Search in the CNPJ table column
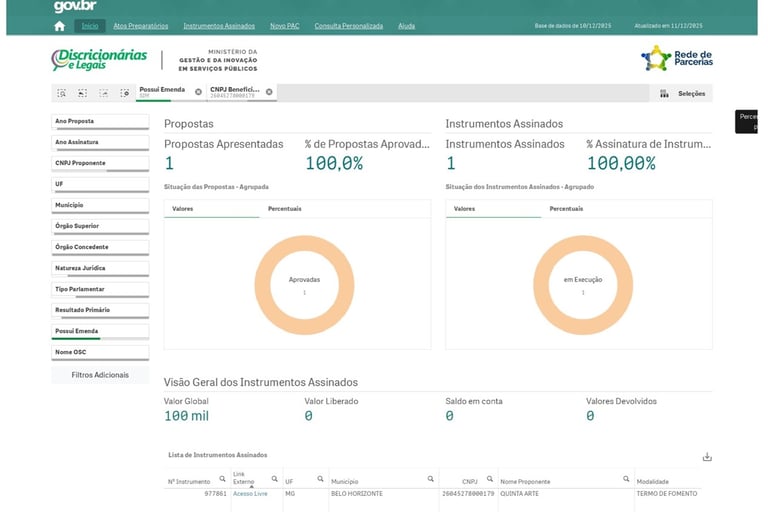The width and height of the screenshot is (768, 512). 490,479
